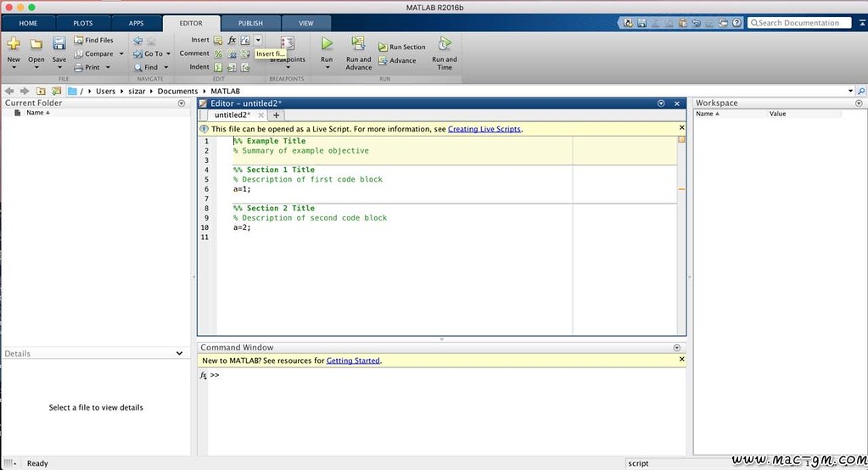The height and width of the screenshot is (470, 868).
Task: Open Find Files tool
Action: (x=93, y=40)
